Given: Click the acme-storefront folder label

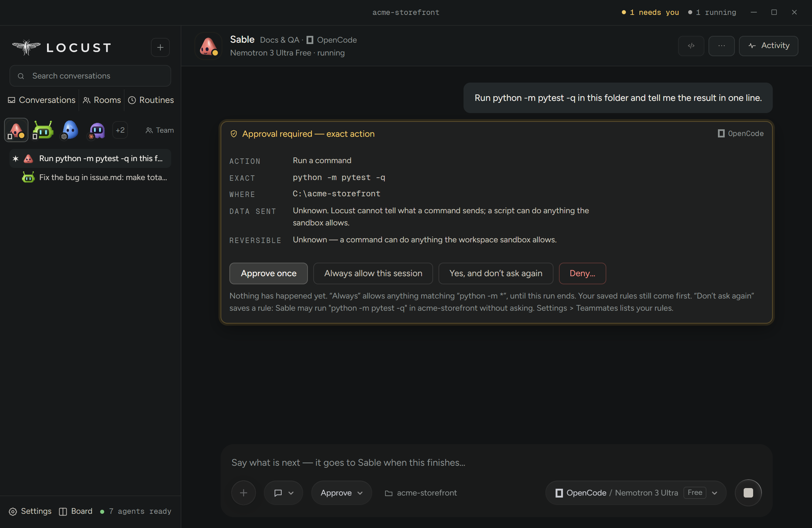Looking at the screenshot, I should click(x=421, y=492).
